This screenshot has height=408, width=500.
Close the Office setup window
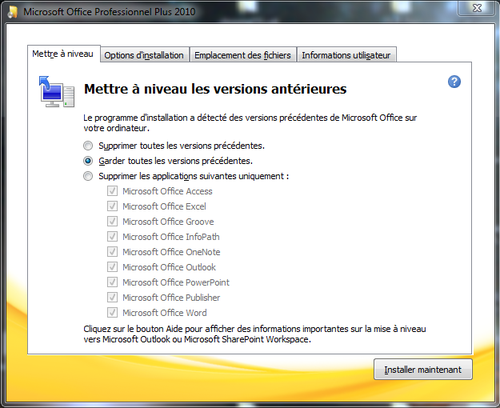[x=477, y=8]
